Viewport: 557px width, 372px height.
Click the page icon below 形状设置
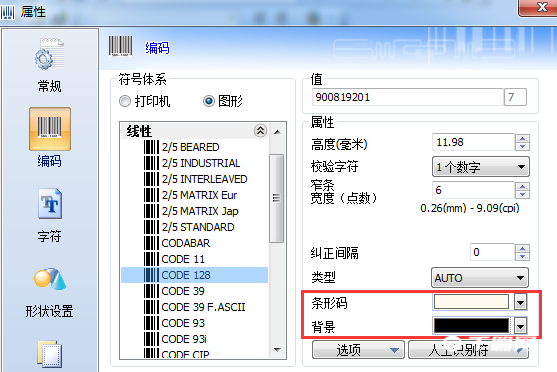point(50,354)
